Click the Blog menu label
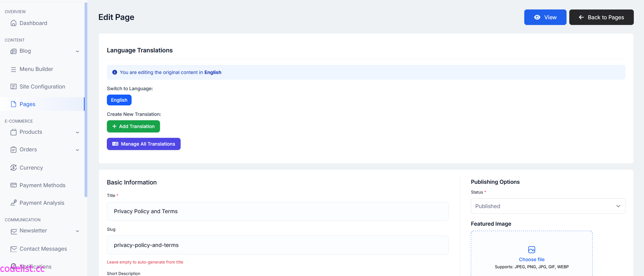This screenshot has width=644, height=276. point(25,51)
